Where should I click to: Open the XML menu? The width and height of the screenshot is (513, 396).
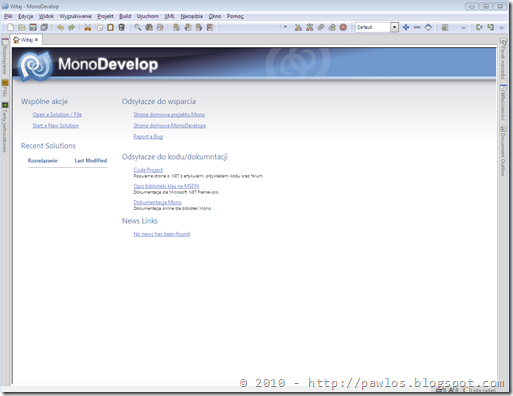169,16
